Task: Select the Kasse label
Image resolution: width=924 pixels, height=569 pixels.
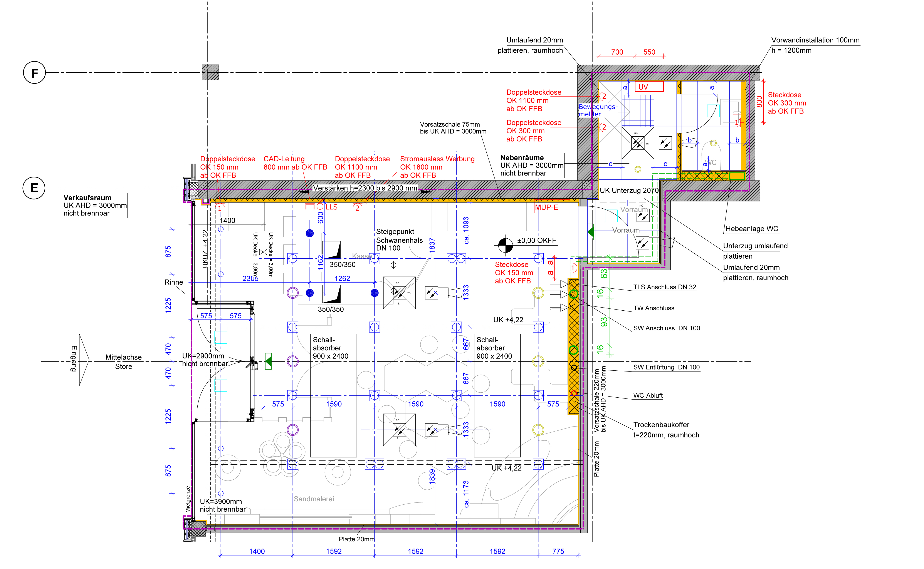Action: pyautogui.click(x=361, y=256)
